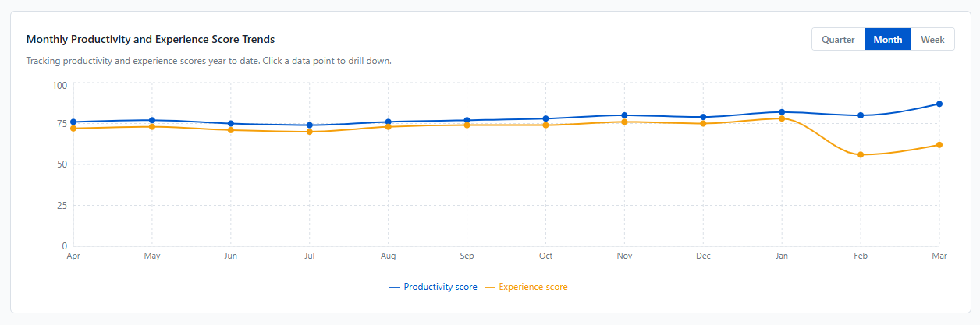
Task: Click the Productivity score point for May
Action: (x=152, y=120)
